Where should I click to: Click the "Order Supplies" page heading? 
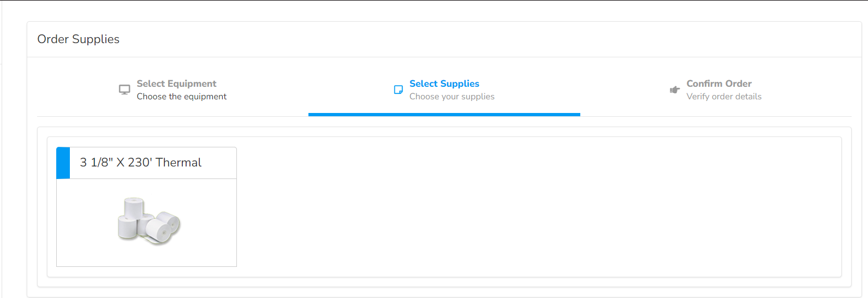tap(78, 39)
